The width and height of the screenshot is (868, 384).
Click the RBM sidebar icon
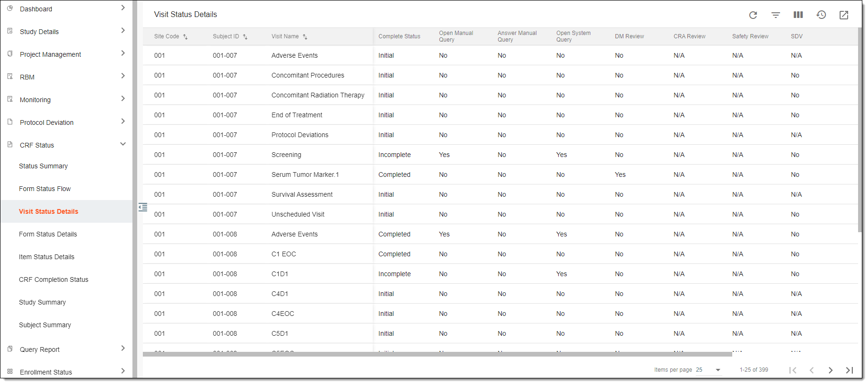click(x=10, y=76)
